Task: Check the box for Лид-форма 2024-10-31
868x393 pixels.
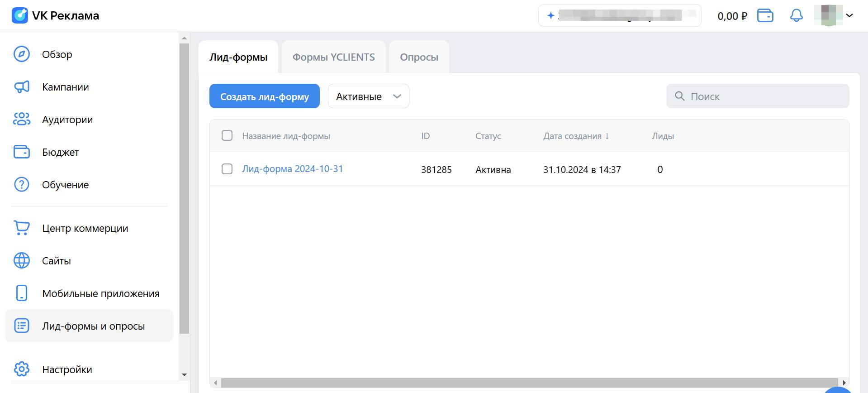Action: (227, 169)
